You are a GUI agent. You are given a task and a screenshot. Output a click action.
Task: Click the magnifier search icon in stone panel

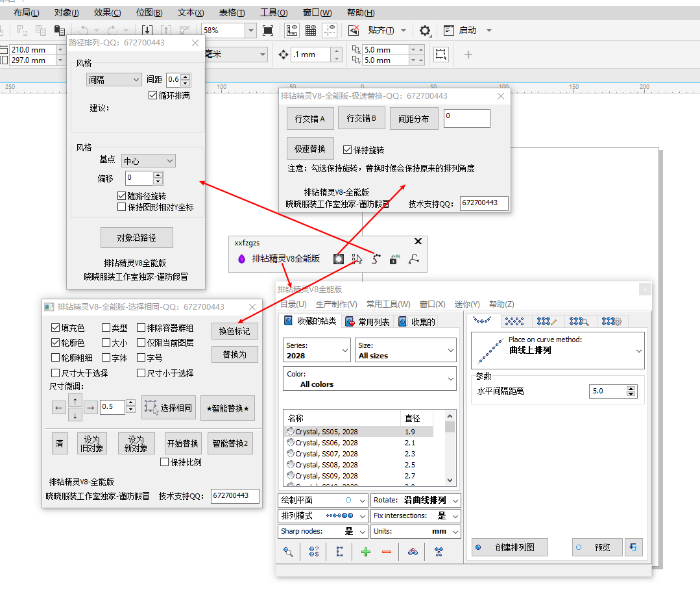tap(288, 552)
